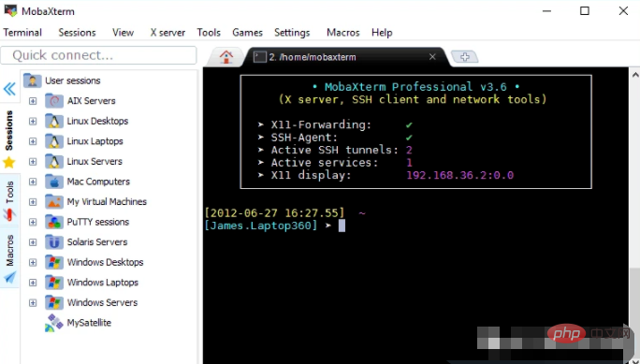
Task: Open the Terminal menu
Action: [x=22, y=33]
